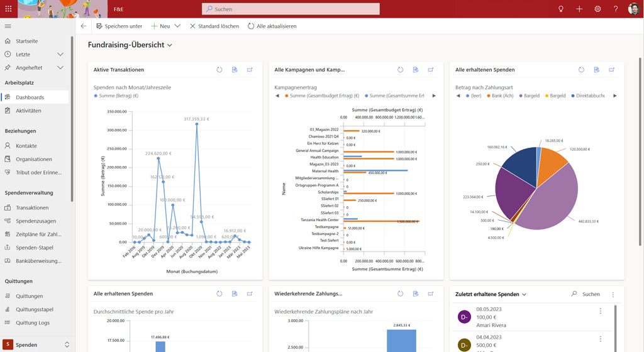The width and height of the screenshot is (644, 352).
Task: Open the Zuletzt erhaltene Spenden view dropdown
Action: pyautogui.click(x=524, y=294)
